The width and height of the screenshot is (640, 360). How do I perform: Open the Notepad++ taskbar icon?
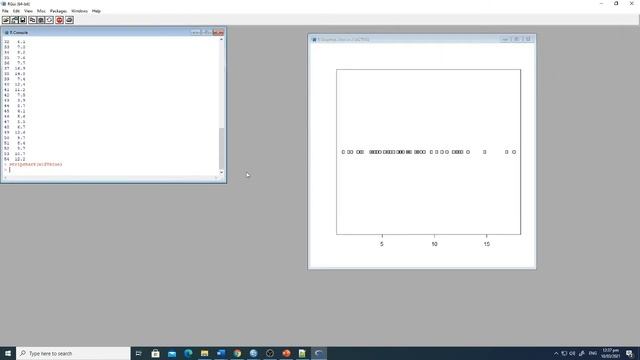(302, 353)
